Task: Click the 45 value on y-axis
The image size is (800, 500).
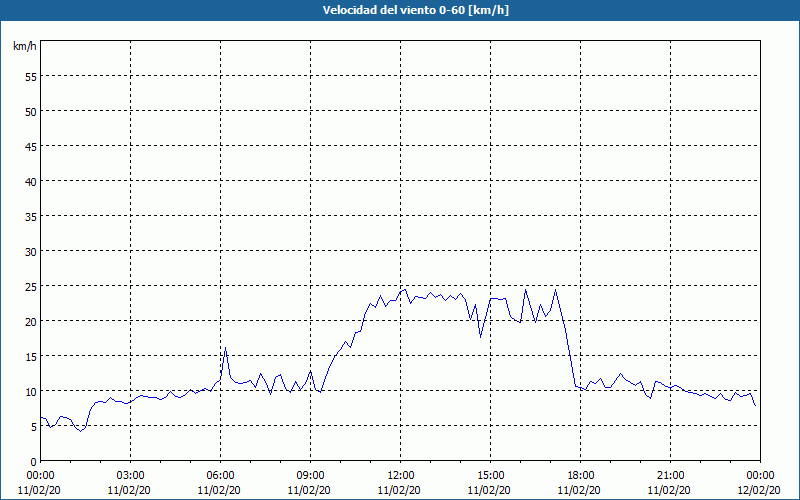Action: point(31,146)
